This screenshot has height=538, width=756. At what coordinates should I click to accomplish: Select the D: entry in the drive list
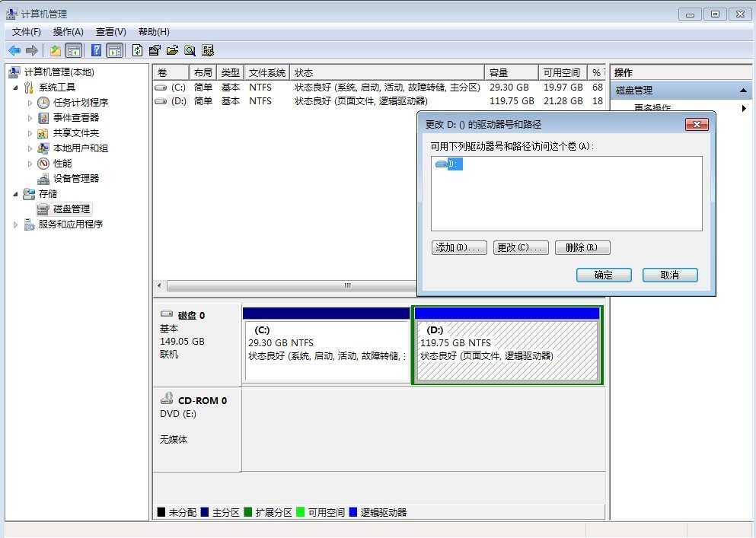pos(455,164)
